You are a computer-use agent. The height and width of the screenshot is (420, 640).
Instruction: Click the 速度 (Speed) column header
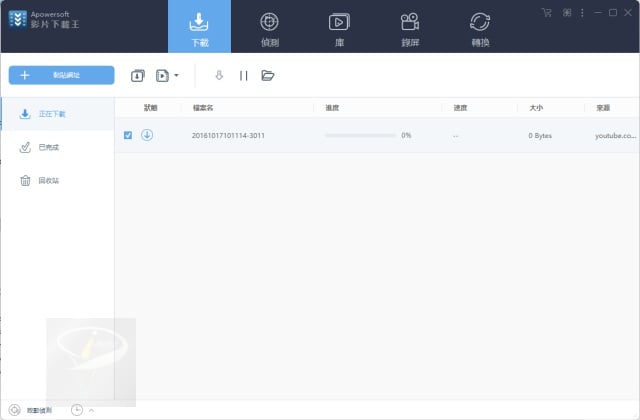point(460,108)
